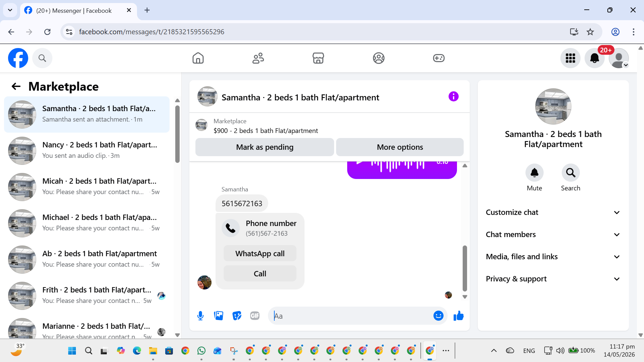Bookmark this page with the star
The height and width of the screenshot is (362, 644).
pyautogui.click(x=590, y=32)
